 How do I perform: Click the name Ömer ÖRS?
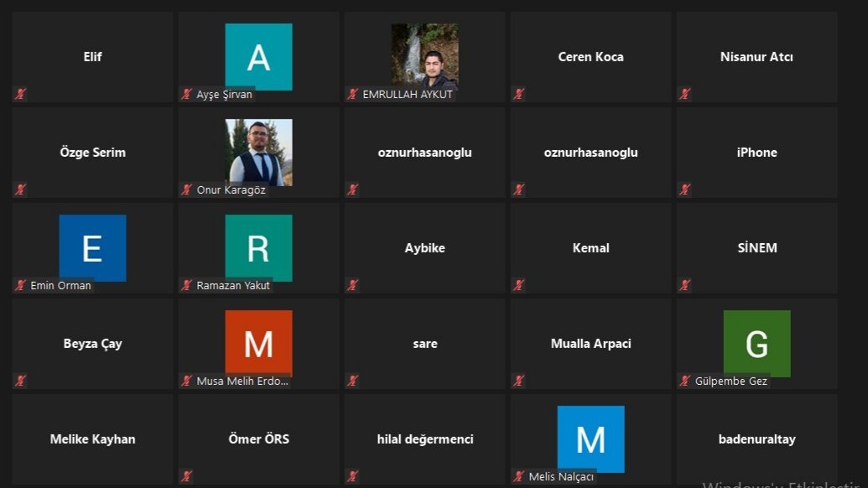tap(258, 439)
